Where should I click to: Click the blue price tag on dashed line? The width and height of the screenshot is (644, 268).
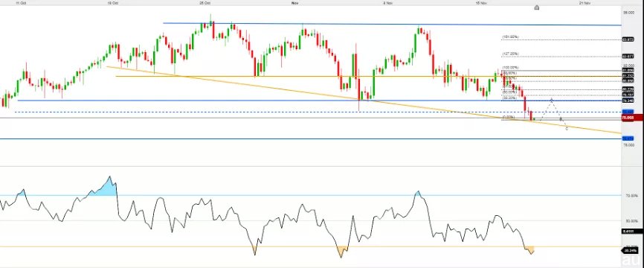[628, 112]
